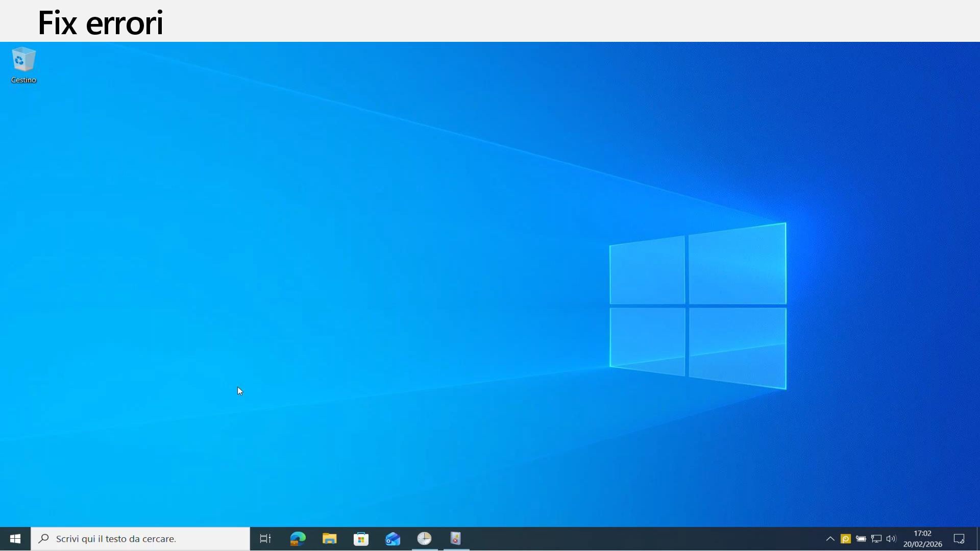Open File Explorer folder icon
This screenshot has width=980, height=551.
coord(329,539)
